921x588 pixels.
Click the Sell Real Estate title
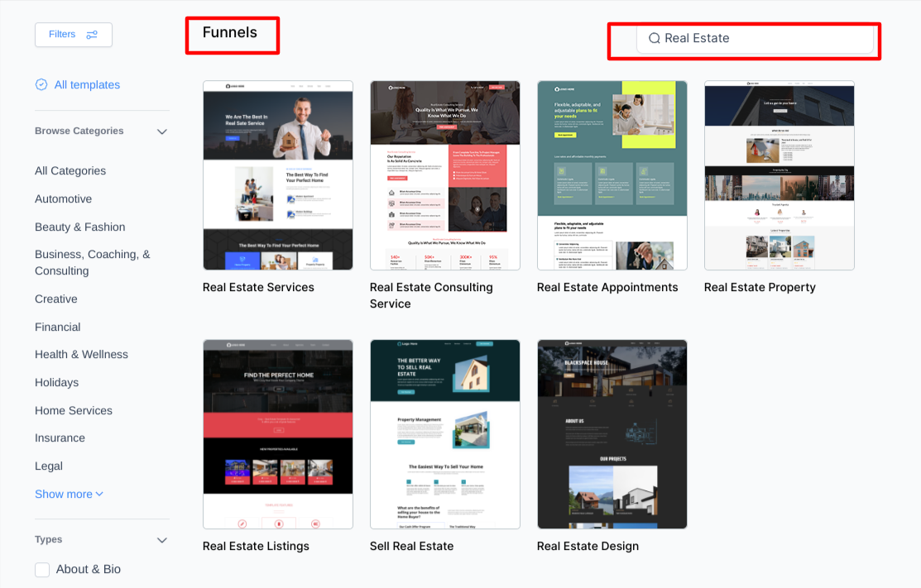(x=412, y=547)
